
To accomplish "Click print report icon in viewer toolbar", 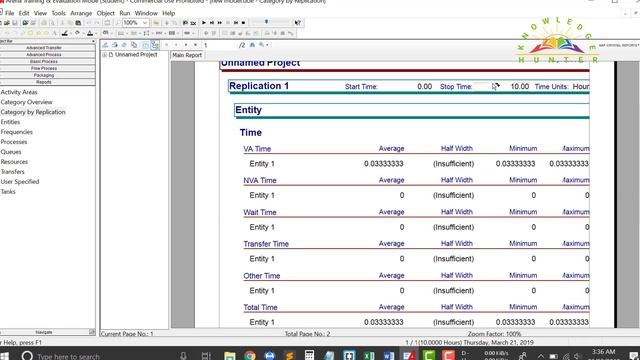I will pyautogui.click(x=115, y=45).
